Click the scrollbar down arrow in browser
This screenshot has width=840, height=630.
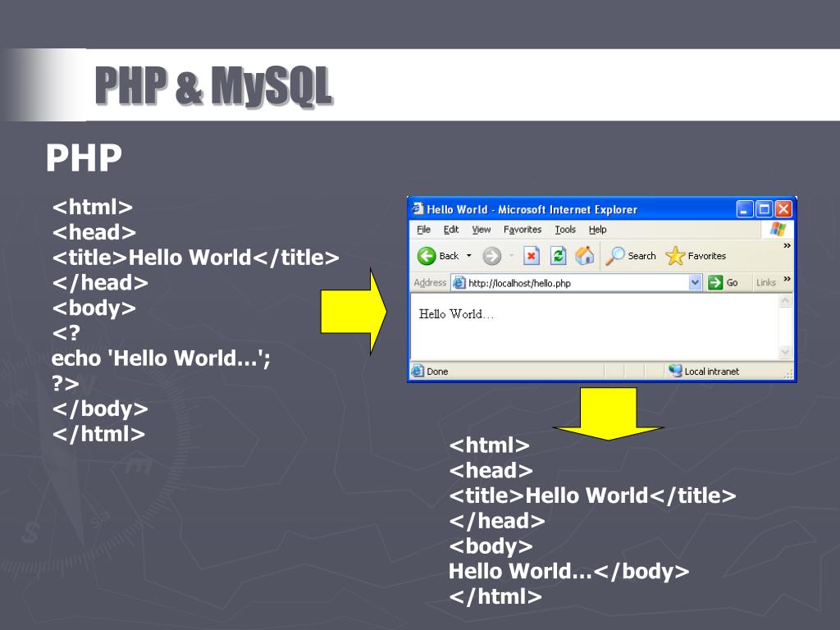(785, 352)
